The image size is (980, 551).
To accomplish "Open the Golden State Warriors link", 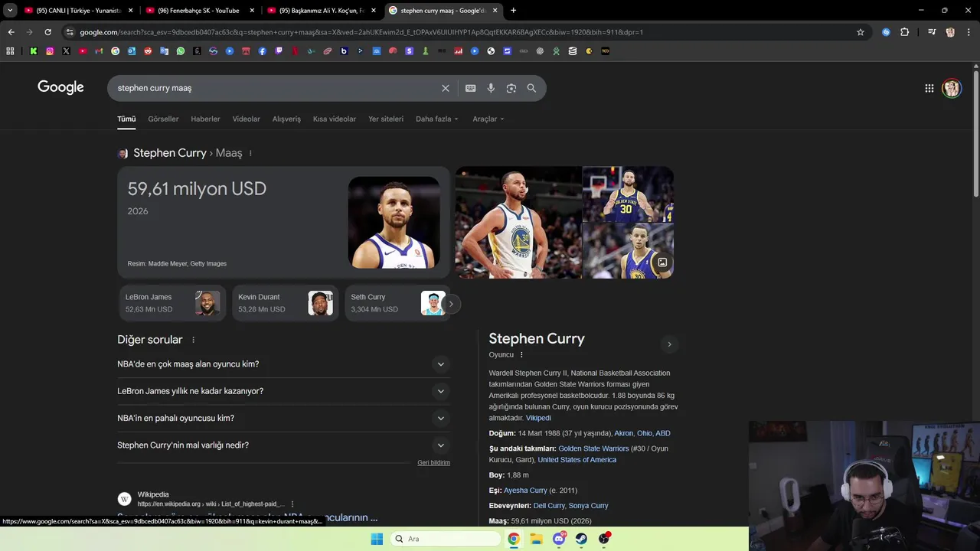I will tap(593, 448).
